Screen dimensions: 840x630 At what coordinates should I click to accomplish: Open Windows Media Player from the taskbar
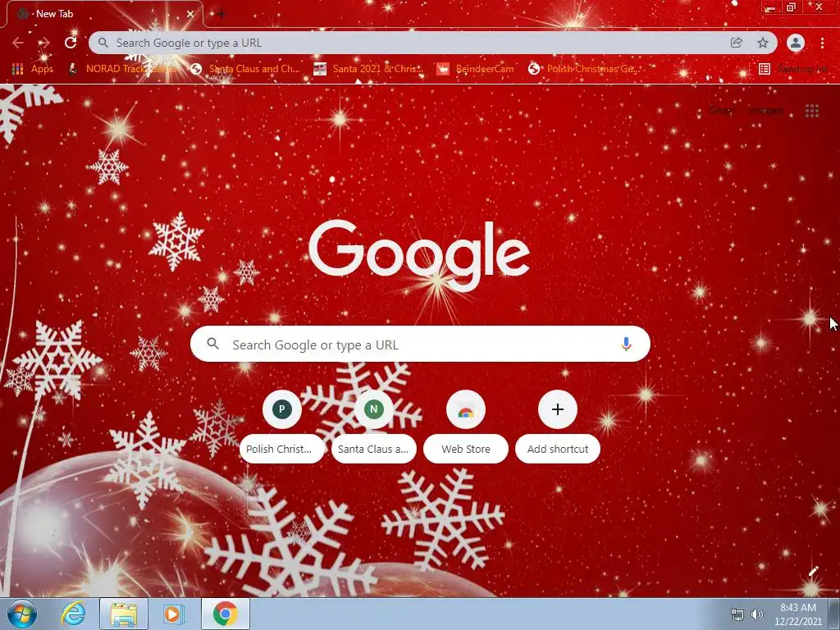(x=174, y=614)
